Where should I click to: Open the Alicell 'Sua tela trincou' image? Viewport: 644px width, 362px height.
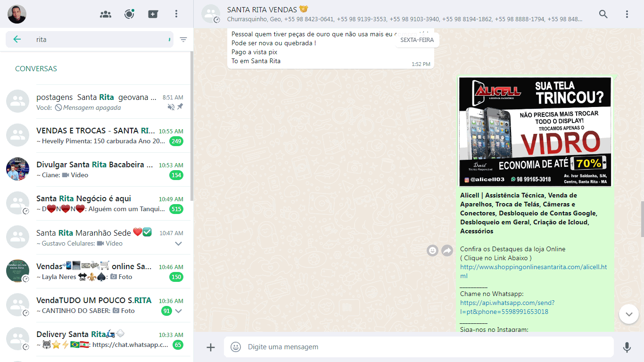(535, 132)
